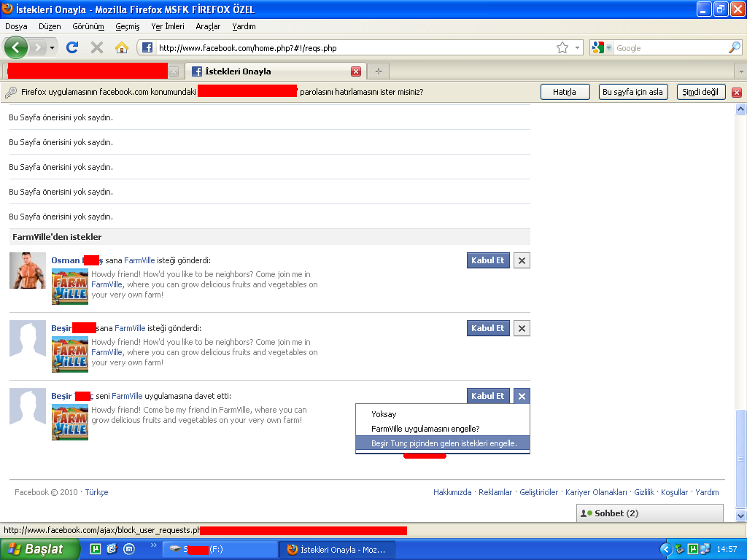Go to the Home page icon
Screen dimensions: 747x560
pos(122,47)
